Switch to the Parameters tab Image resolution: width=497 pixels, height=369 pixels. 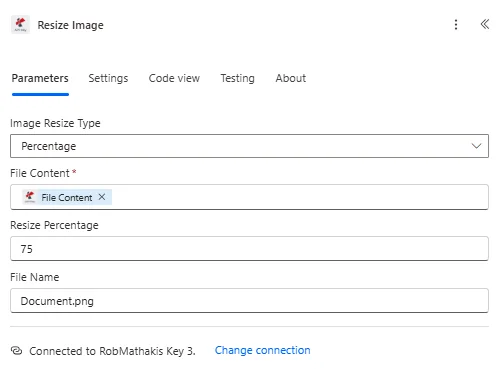point(40,78)
